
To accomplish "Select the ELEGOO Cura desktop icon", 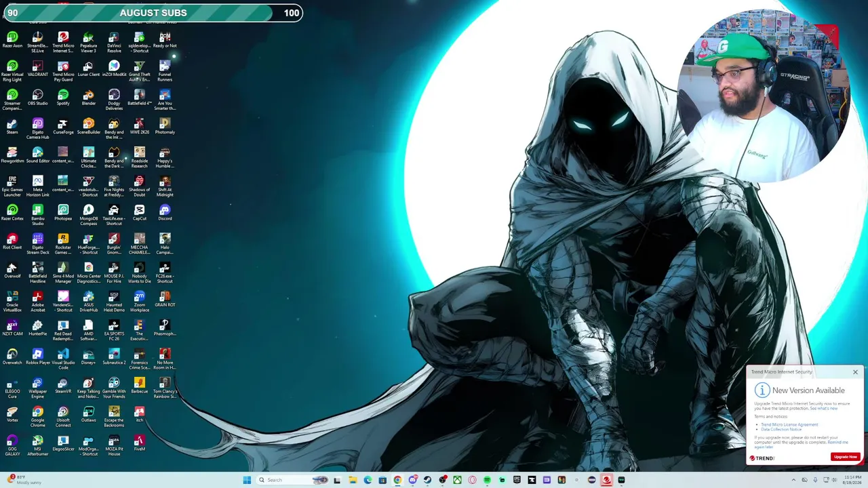I will pos(12,388).
